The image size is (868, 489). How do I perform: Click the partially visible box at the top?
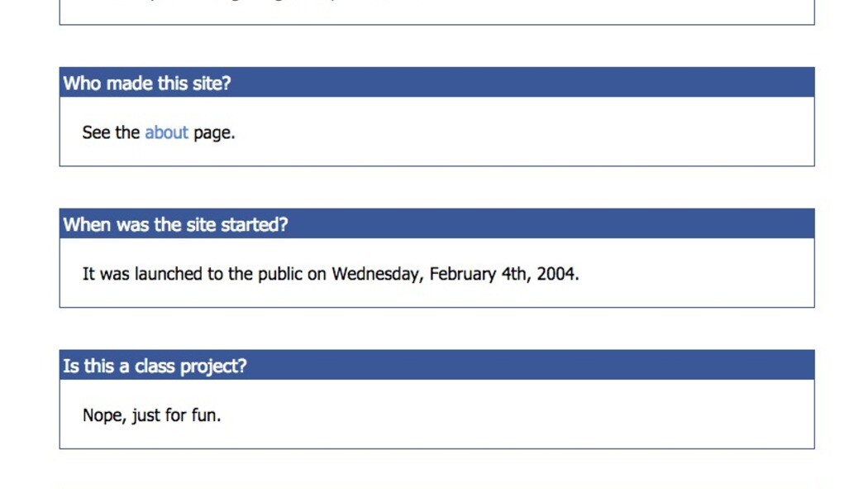pos(436,12)
